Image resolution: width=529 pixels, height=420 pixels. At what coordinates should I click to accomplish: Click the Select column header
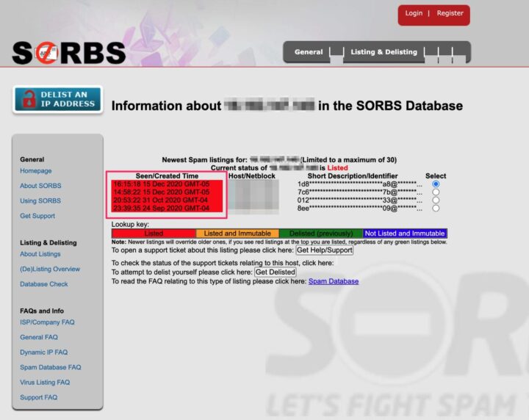436,176
